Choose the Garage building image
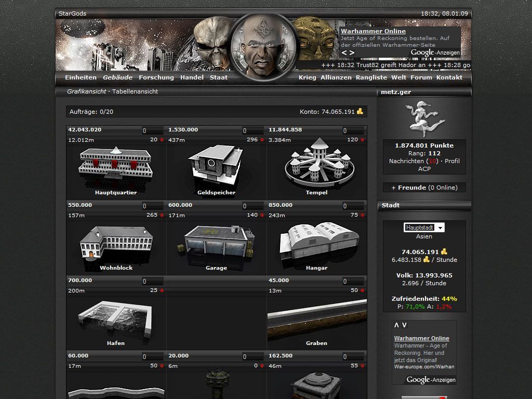Screen dimensions: 532x399 coord(216,242)
